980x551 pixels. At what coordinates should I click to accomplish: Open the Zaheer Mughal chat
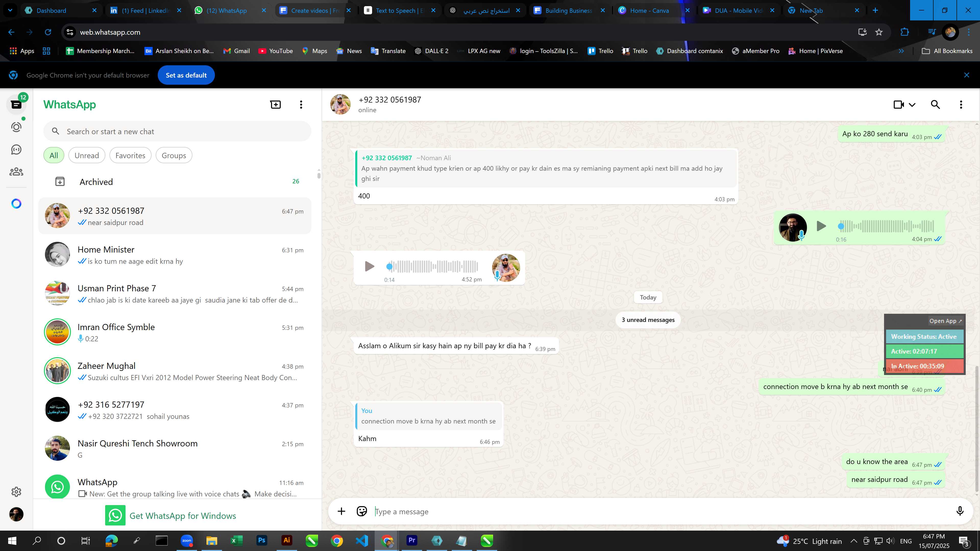175,371
